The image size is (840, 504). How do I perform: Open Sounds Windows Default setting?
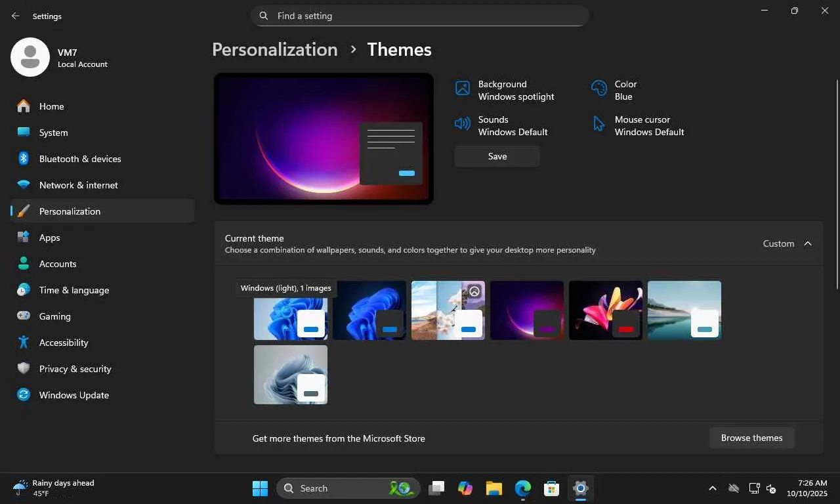[501, 126]
